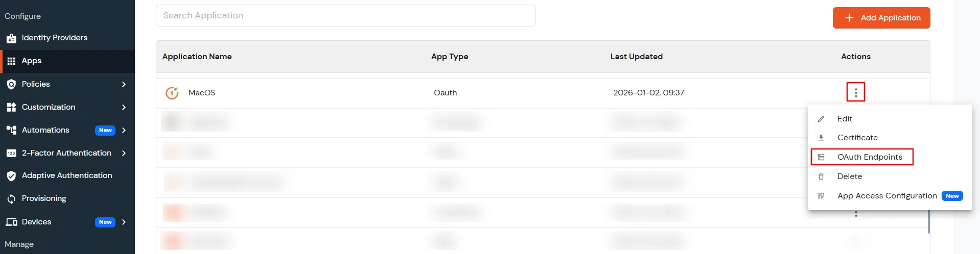Expand the Devices submenu arrow
The height and width of the screenshot is (254, 980).
click(x=124, y=222)
